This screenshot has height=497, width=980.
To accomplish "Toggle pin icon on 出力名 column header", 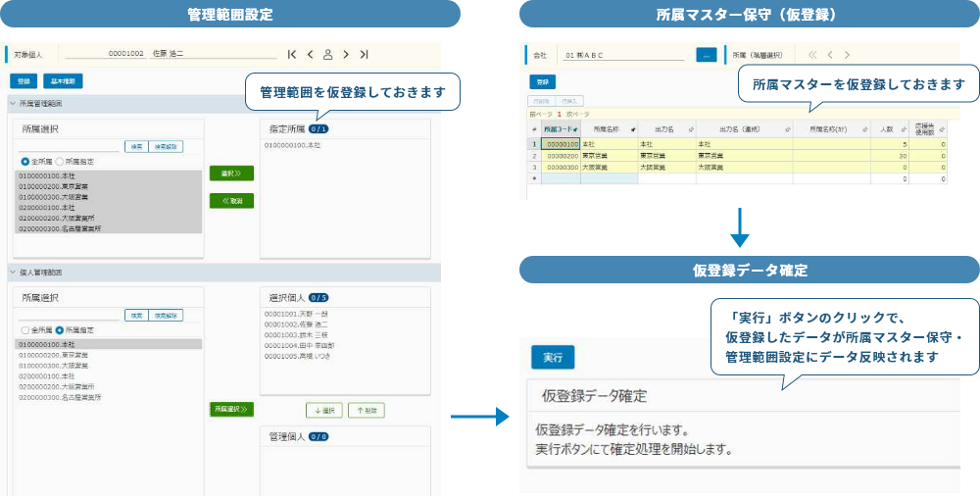I will click(x=691, y=129).
